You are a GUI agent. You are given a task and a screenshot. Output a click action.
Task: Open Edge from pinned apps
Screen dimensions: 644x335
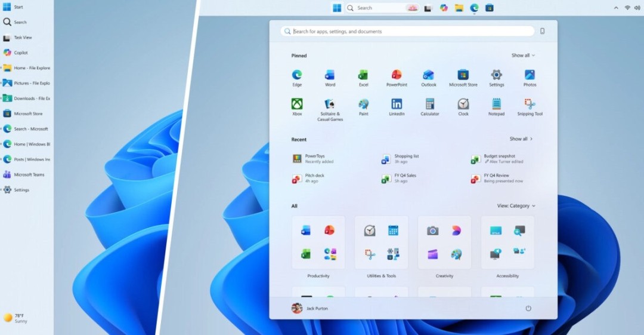[297, 78]
